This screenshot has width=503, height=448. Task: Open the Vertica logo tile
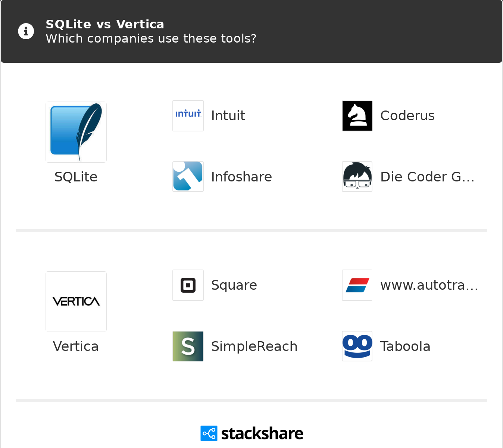point(76,302)
